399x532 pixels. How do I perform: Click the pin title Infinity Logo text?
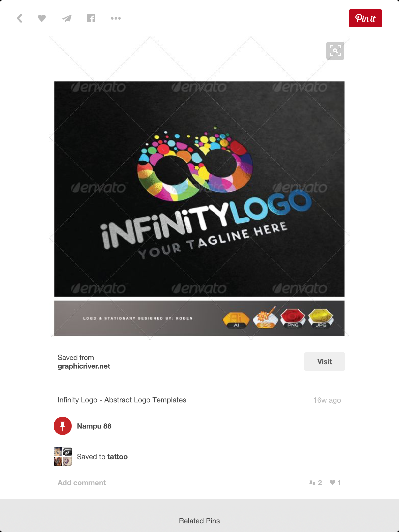tap(122, 400)
